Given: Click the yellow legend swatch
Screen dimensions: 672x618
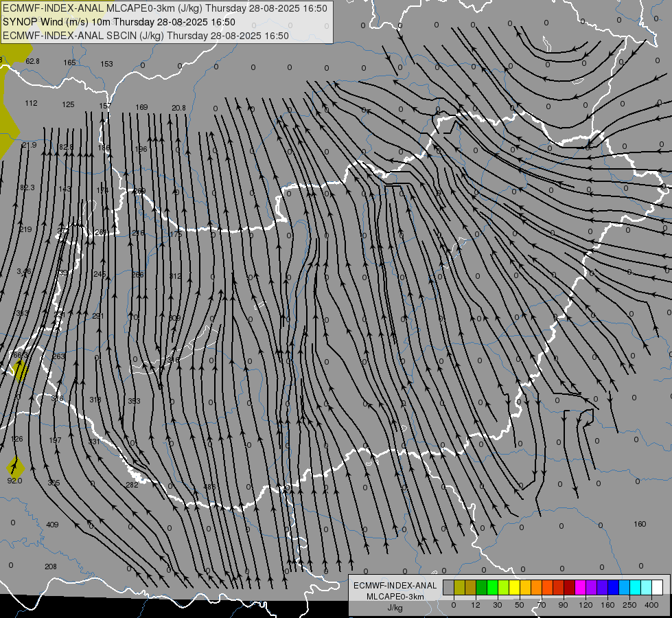Looking at the screenshot, I should (x=515, y=587).
